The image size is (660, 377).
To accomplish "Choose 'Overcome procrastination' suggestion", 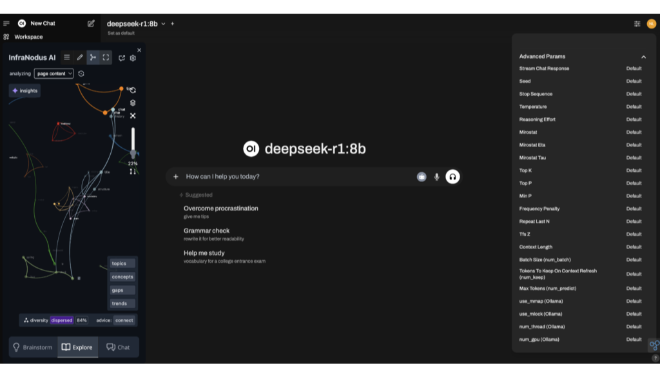I will point(221,212).
